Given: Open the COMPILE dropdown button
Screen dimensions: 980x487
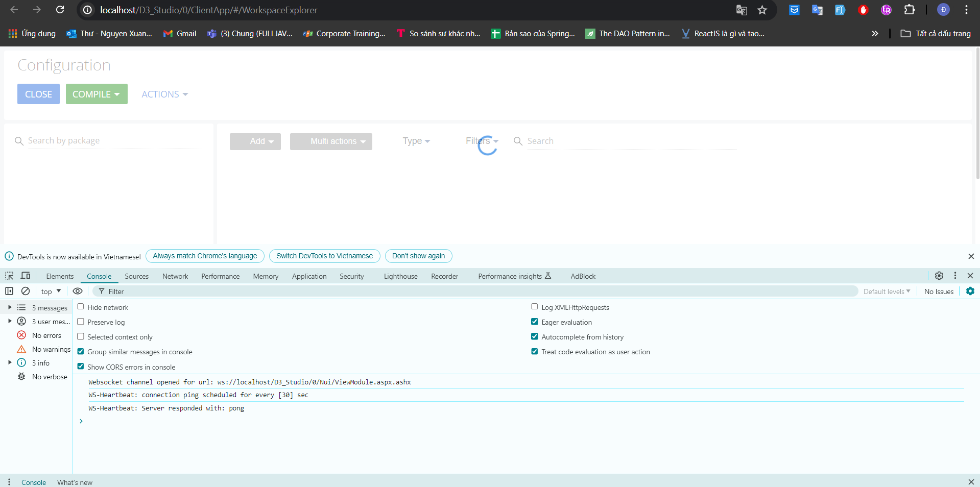Looking at the screenshot, I should pos(97,94).
